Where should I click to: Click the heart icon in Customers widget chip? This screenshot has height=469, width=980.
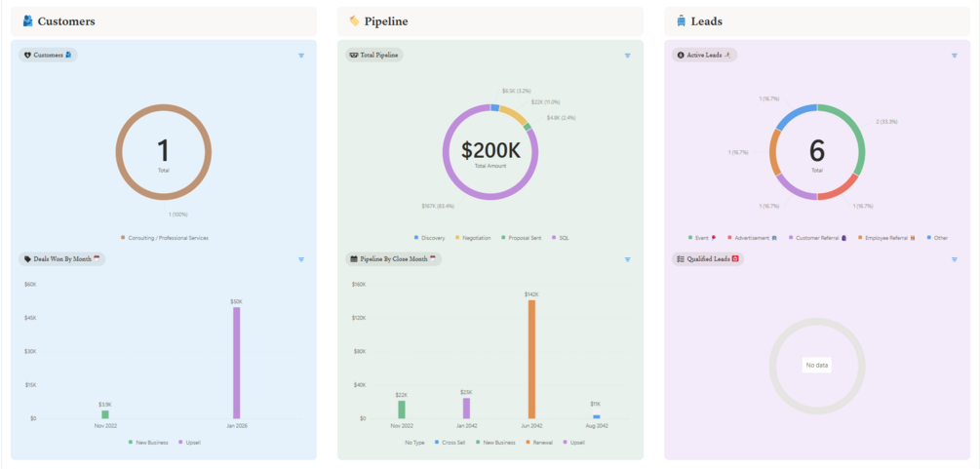(x=27, y=55)
